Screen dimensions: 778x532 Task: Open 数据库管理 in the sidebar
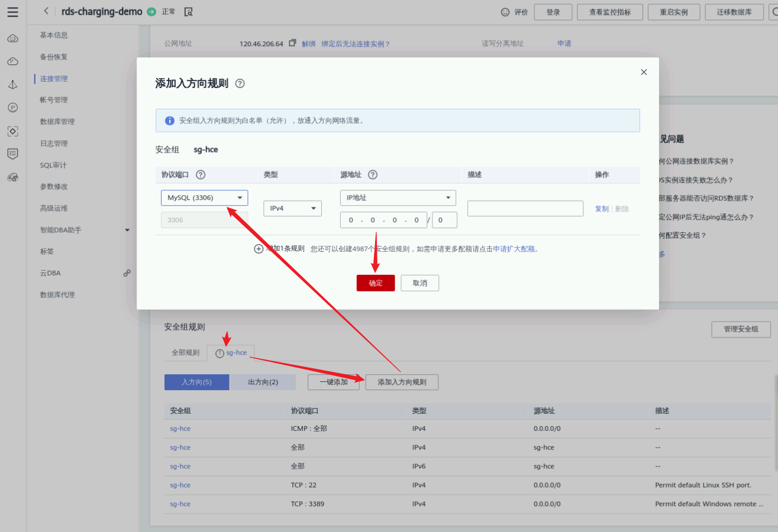(57, 122)
